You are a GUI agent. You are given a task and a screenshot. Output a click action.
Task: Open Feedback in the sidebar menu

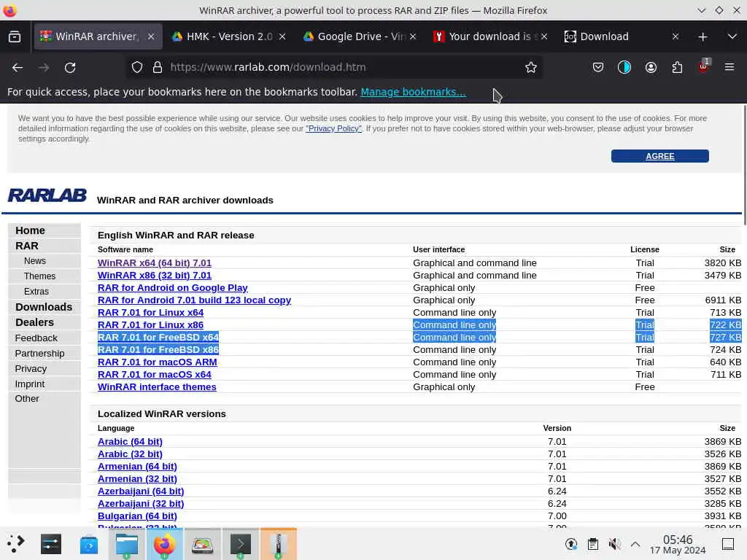pyautogui.click(x=36, y=338)
